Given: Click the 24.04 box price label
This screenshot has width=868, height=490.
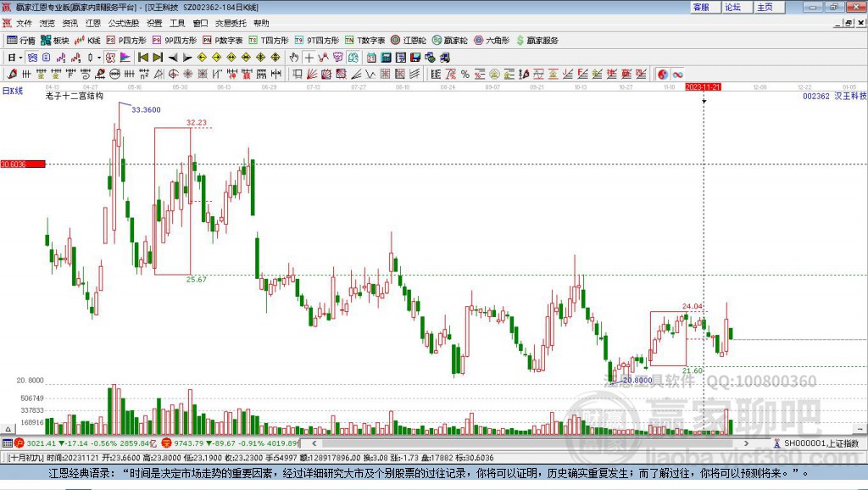Looking at the screenshot, I should (x=692, y=306).
